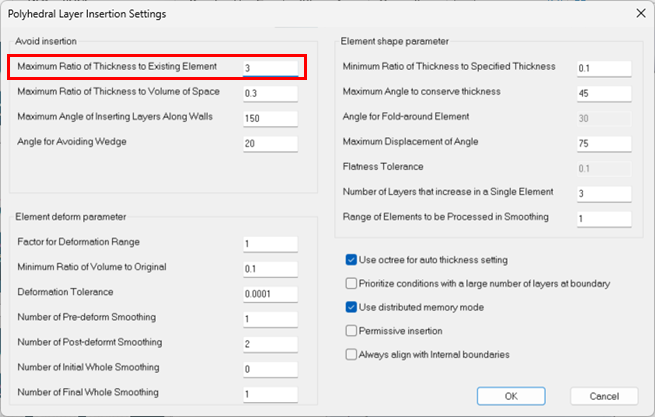The height and width of the screenshot is (417, 655).
Task: Click Range of Elements Processed in Smoothing field
Action: pyautogui.click(x=604, y=219)
